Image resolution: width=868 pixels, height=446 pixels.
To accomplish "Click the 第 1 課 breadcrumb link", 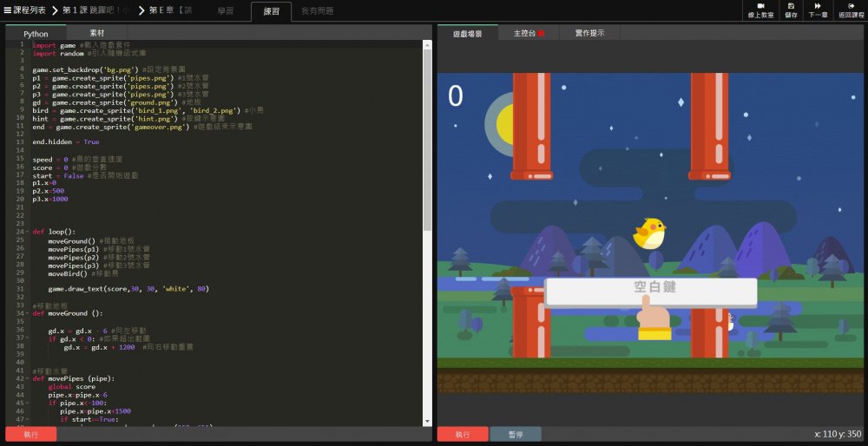I will tap(95, 10).
